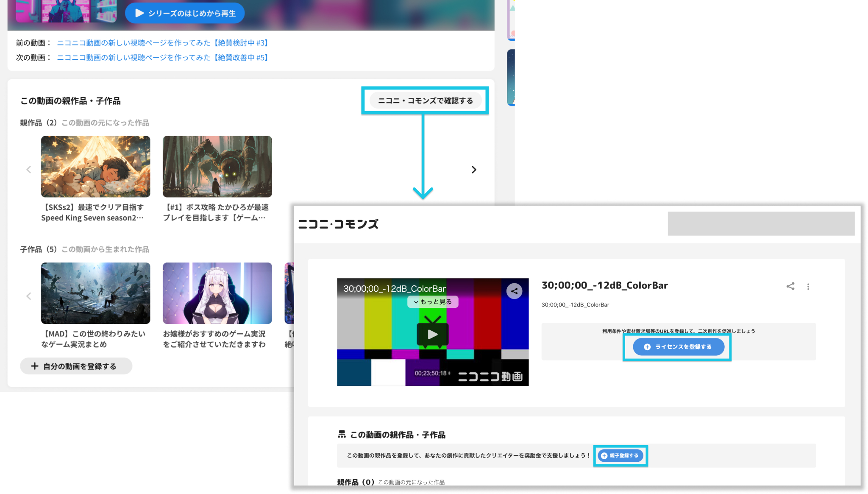Click the share icon beside the ColorBar title
The image size is (868, 494).
click(790, 286)
